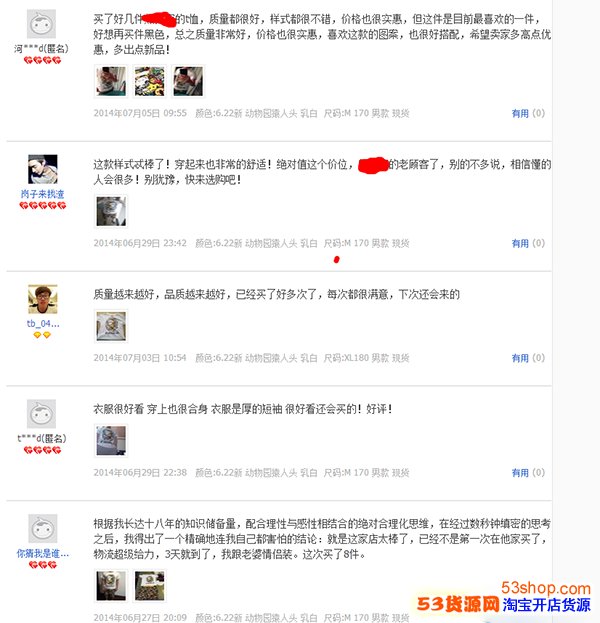
Task: Open username link 肖子来执渣
Action: click(x=43, y=194)
